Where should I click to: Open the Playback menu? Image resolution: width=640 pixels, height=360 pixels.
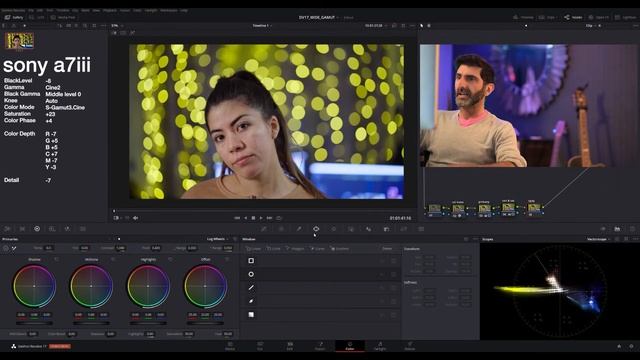click(x=109, y=10)
